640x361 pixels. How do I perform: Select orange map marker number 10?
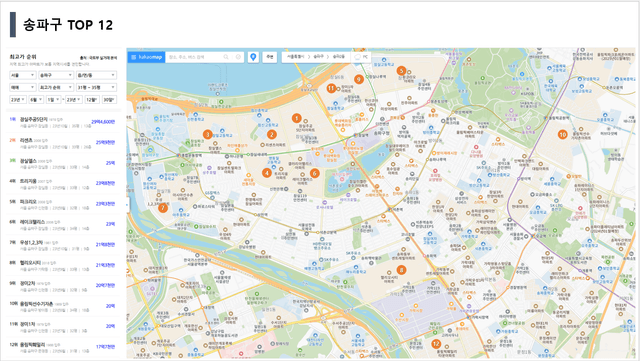point(563,134)
